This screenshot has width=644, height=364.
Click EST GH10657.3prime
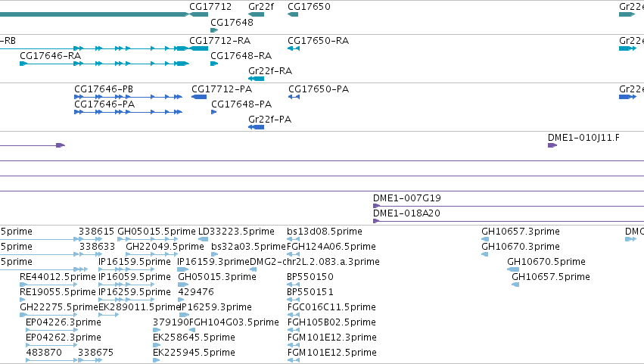click(x=521, y=232)
